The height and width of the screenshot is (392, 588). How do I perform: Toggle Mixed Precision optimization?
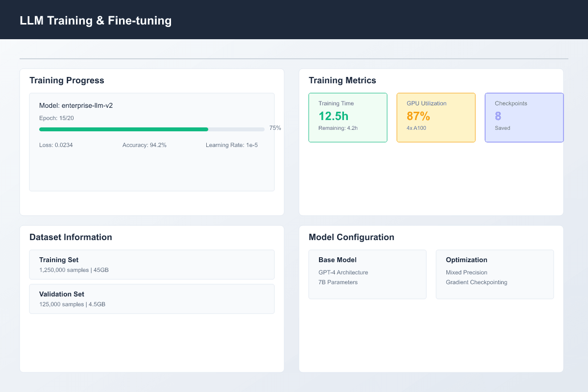pyautogui.click(x=466, y=272)
